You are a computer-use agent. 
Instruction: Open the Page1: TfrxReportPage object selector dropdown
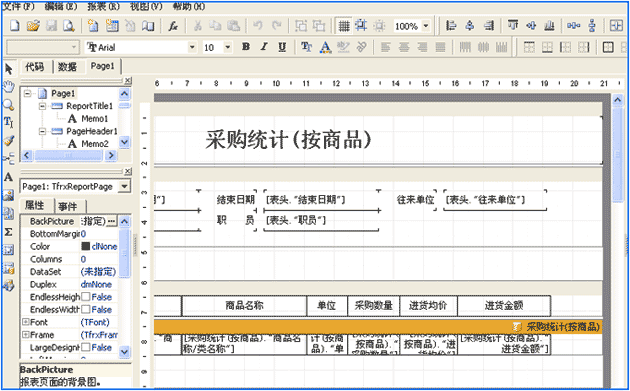point(125,186)
